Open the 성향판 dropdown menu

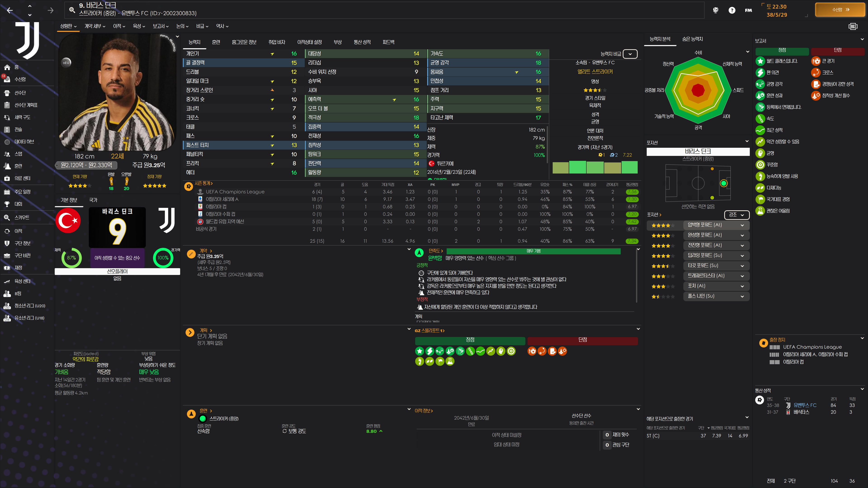[68, 26]
